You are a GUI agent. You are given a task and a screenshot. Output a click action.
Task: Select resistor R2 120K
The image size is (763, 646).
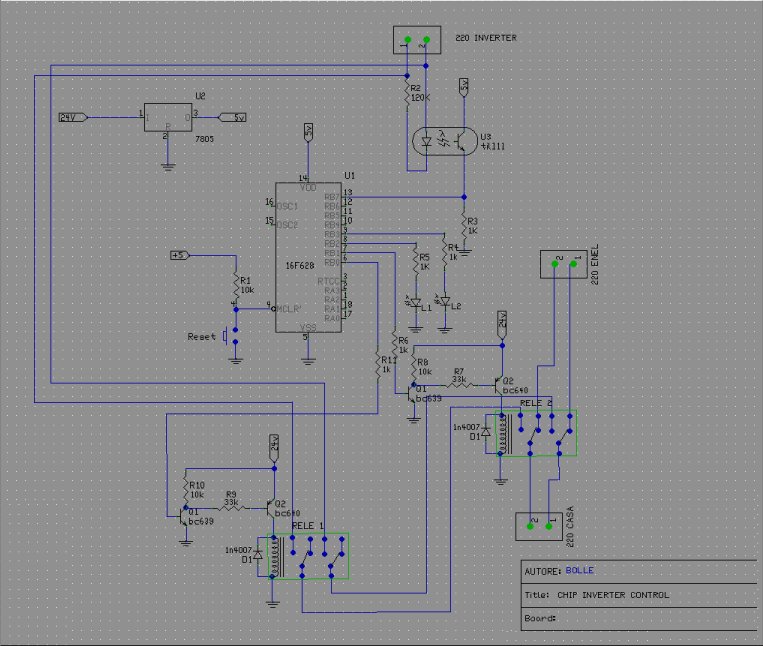[x=408, y=96]
